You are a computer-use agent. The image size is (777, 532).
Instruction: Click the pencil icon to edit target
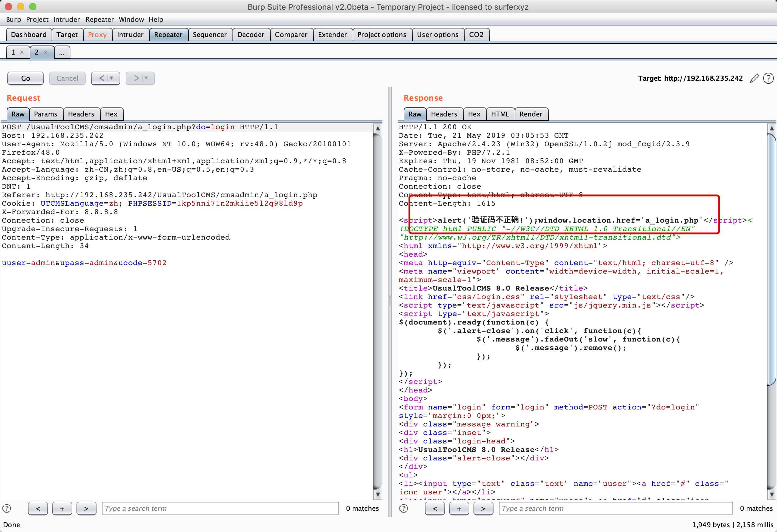point(754,78)
